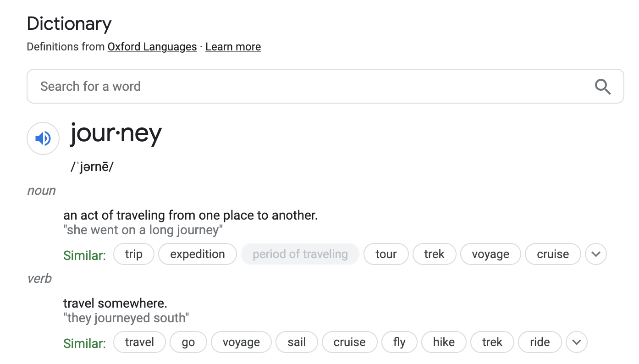Open the Oxford Languages link
The width and height of the screenshot is (639, 364).
pyautogui.click(x=152, y=47)
